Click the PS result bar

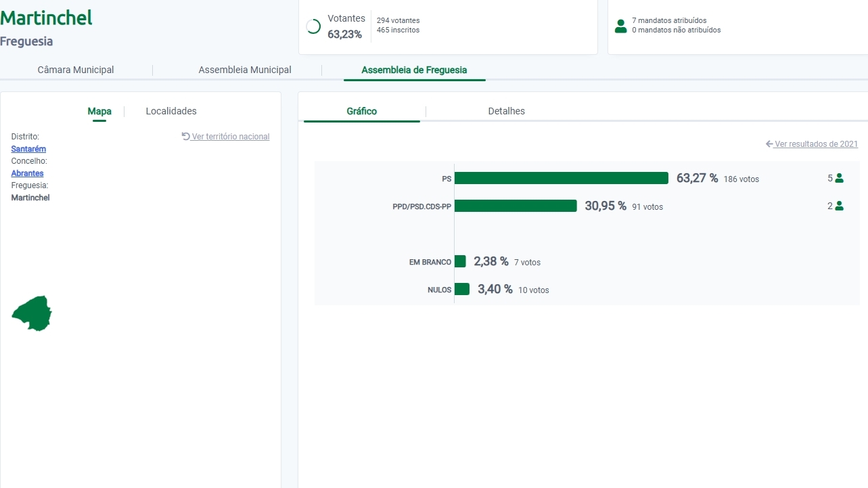pyautogui.click(x=561, y=178)
